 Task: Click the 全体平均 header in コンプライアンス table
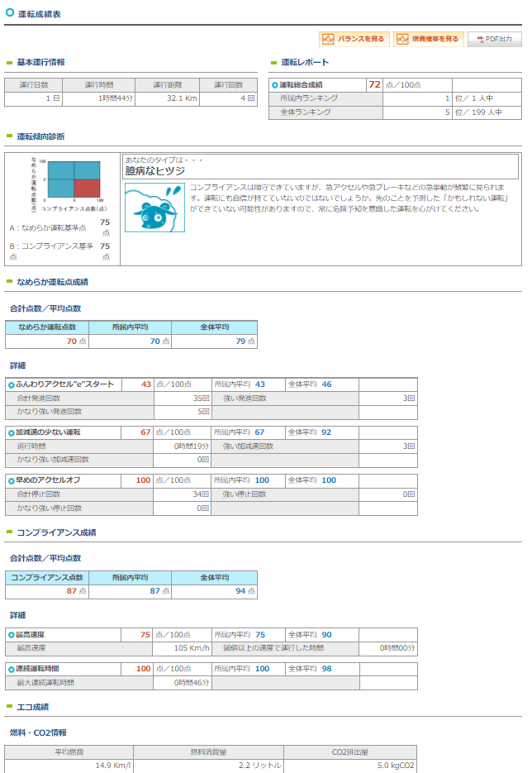214,577
